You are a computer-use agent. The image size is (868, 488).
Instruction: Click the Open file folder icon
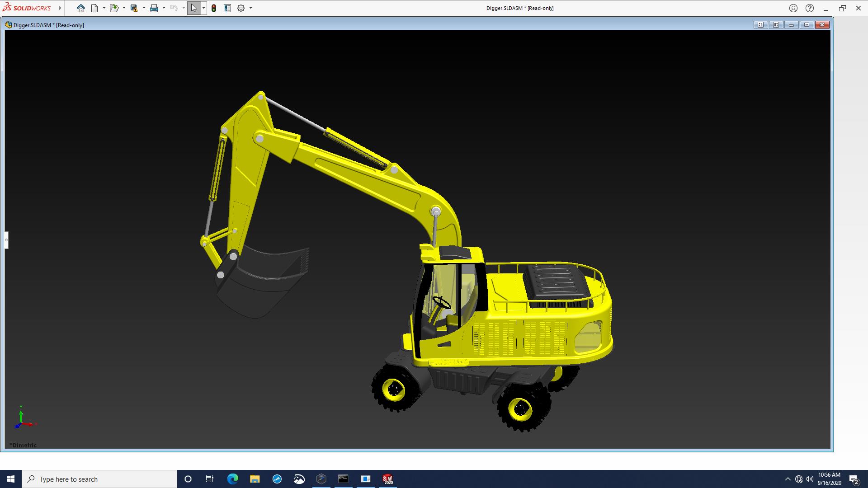[113, 8]
